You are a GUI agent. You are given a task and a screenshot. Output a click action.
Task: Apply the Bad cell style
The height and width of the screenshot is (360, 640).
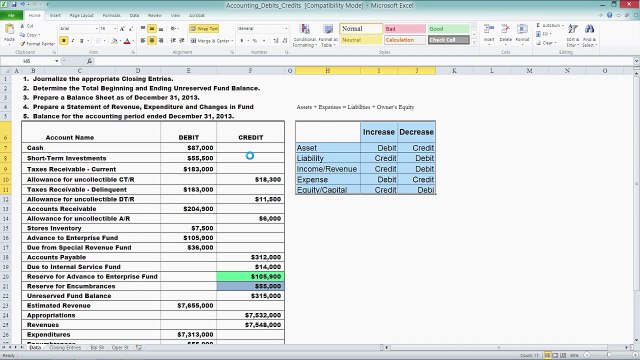(405, 29)
